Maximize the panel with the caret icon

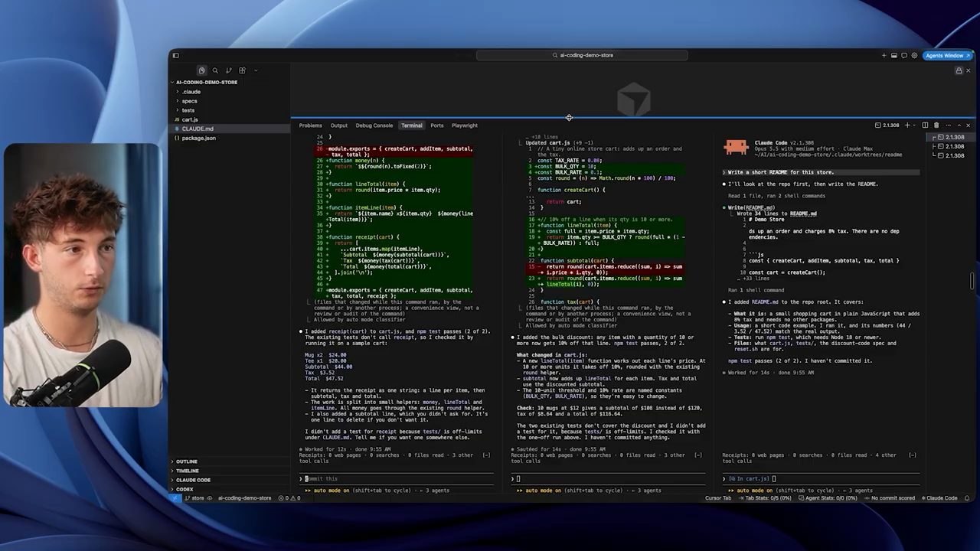pyautogui.click(x=959, y=126)
